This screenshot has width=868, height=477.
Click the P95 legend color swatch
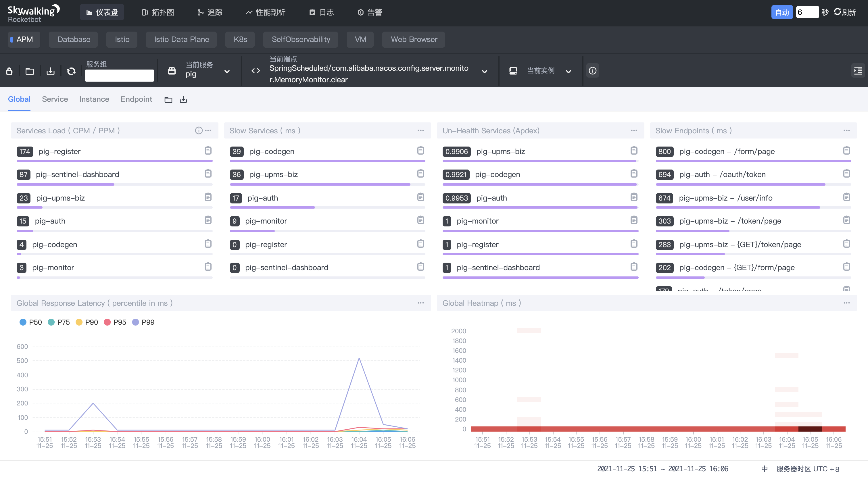click(107, 322)
